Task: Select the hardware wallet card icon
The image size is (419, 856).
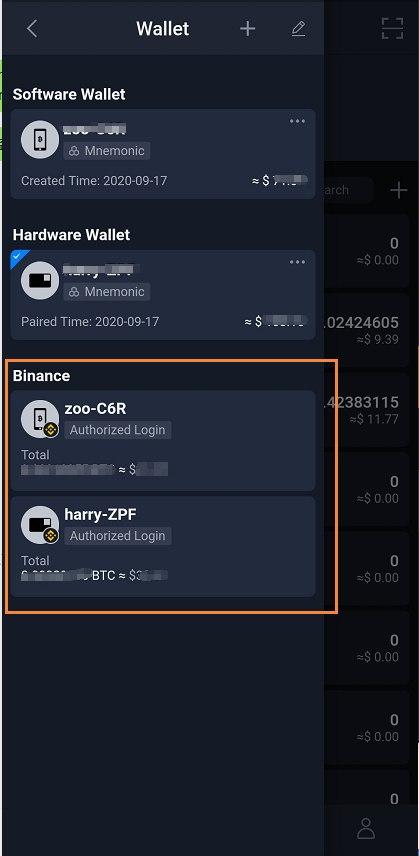Action: [x=40, y=281]
